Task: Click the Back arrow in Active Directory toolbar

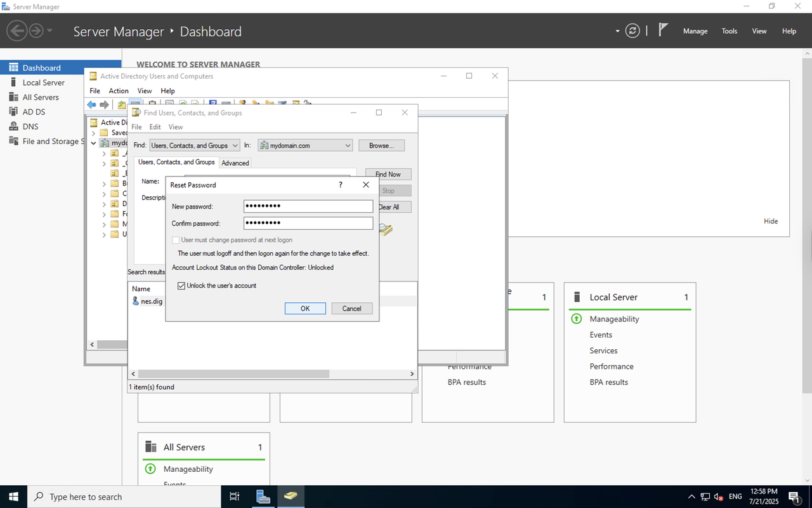Action: coord(92,104)
